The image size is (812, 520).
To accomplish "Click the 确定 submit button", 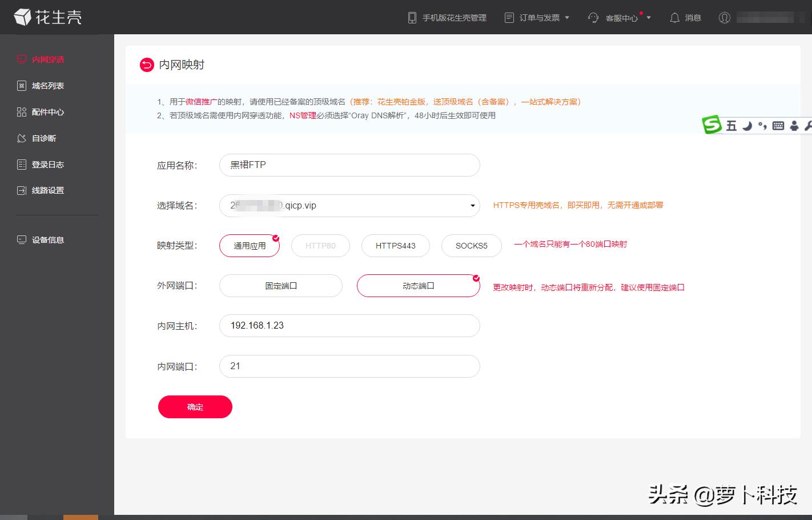I will pyautogui.click(x=195, y=406).
